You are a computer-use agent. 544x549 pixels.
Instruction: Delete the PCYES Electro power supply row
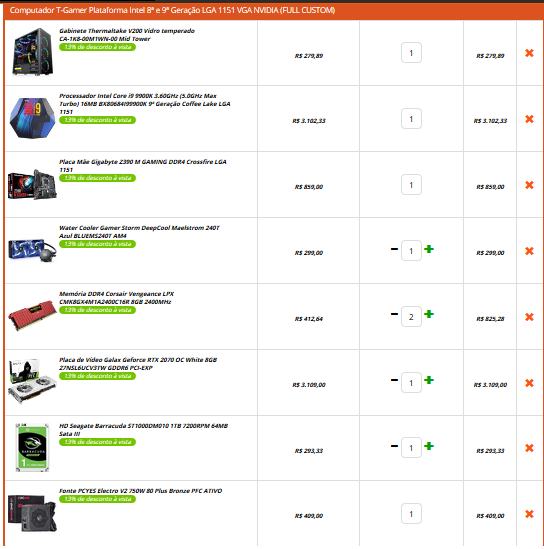(529, 514)
